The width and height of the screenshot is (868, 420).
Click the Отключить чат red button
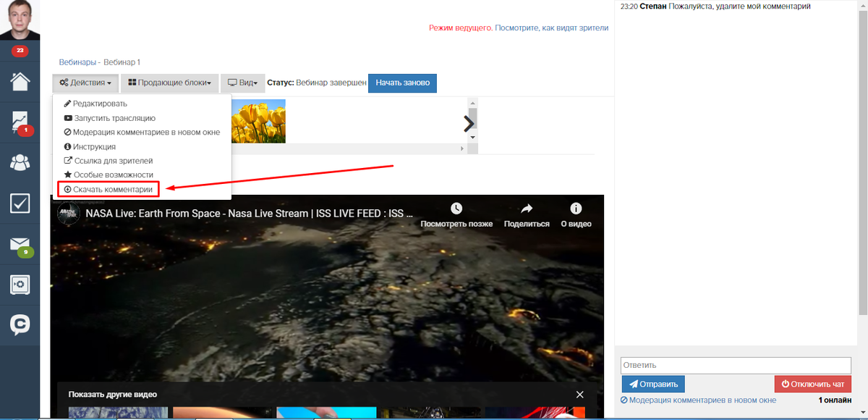tap(812, 384)
